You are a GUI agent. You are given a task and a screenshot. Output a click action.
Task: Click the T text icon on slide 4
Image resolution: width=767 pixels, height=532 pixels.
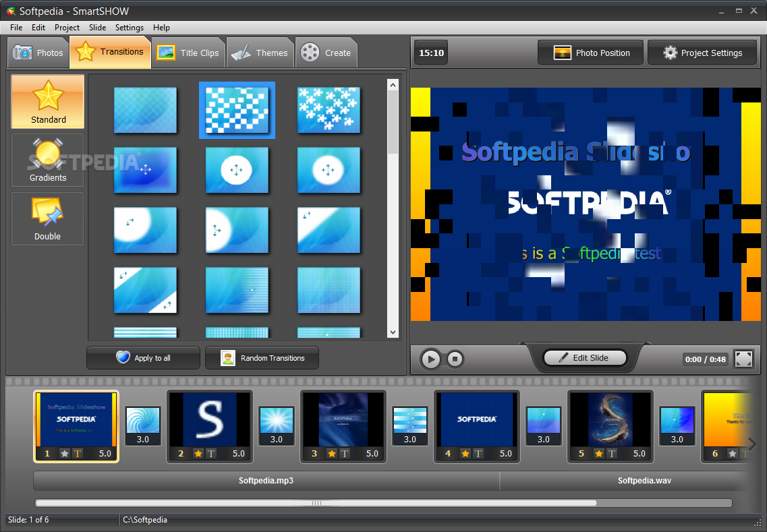478,453
